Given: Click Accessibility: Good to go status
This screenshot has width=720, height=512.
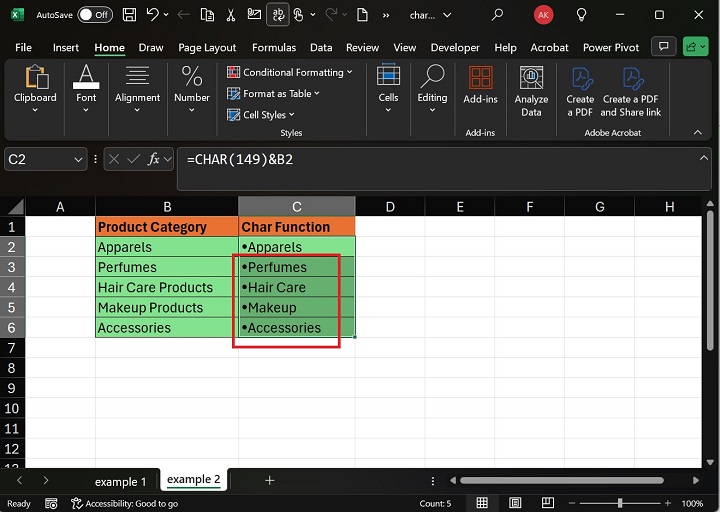Looking at the screenshot, I should click(126, 503).
